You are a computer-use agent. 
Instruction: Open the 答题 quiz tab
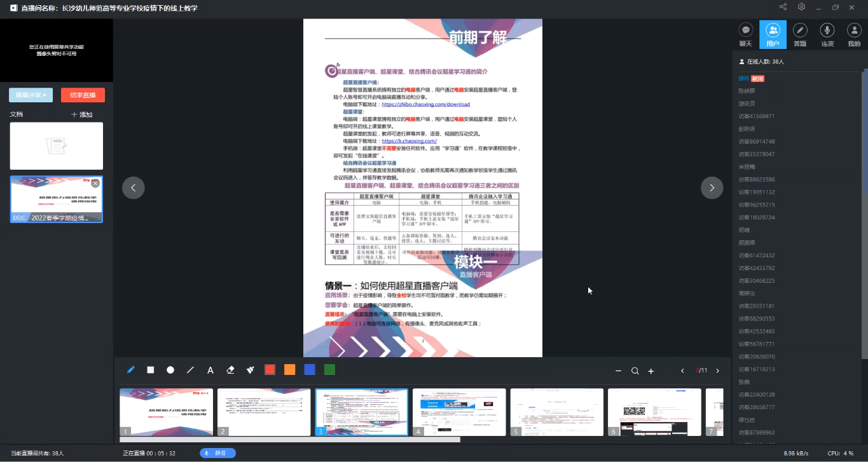(x=800, y=34)
